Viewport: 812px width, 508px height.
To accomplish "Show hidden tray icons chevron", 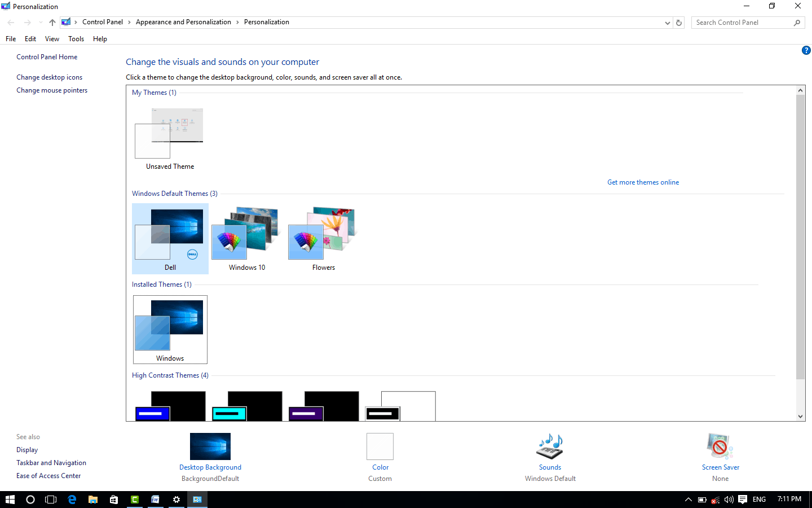I will tap(688, 500).
